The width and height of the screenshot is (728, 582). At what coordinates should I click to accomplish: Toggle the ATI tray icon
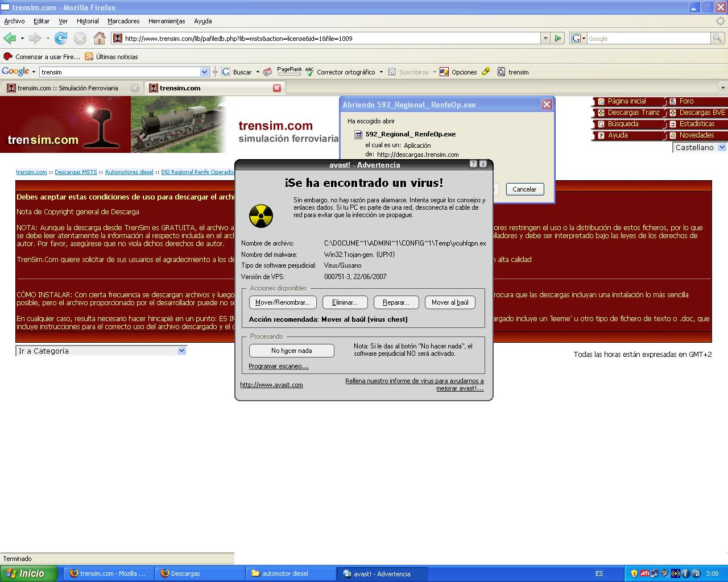click(645, 574)
